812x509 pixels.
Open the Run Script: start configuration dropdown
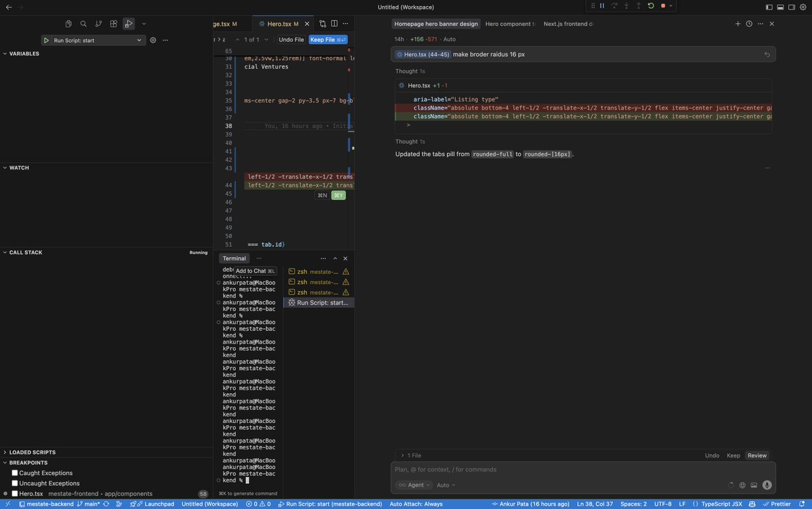(x=92, y=41)
